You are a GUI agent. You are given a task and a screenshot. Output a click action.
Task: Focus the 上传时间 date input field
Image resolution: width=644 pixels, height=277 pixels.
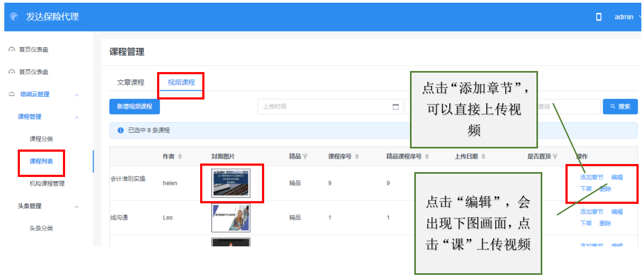323,106
